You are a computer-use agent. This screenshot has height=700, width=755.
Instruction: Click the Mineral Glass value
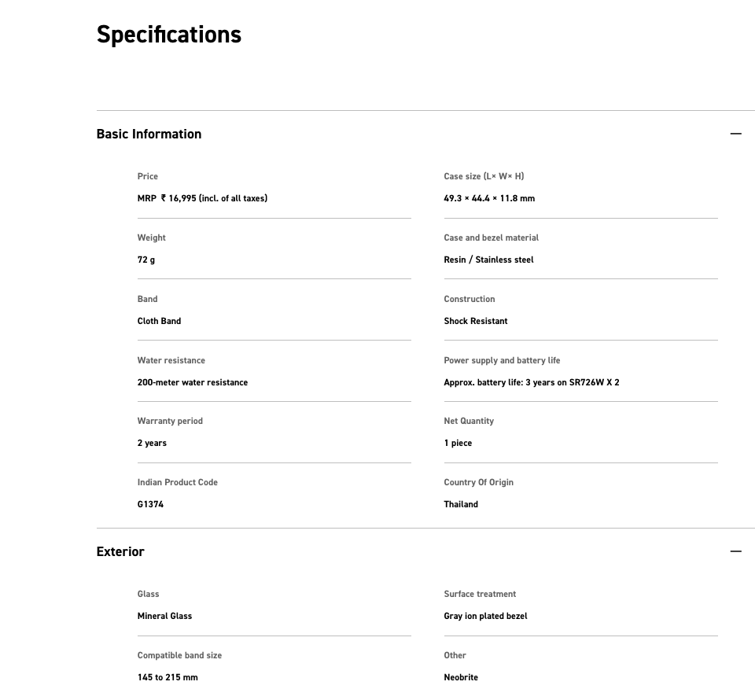pyautogui.click(x=164, y=616)
